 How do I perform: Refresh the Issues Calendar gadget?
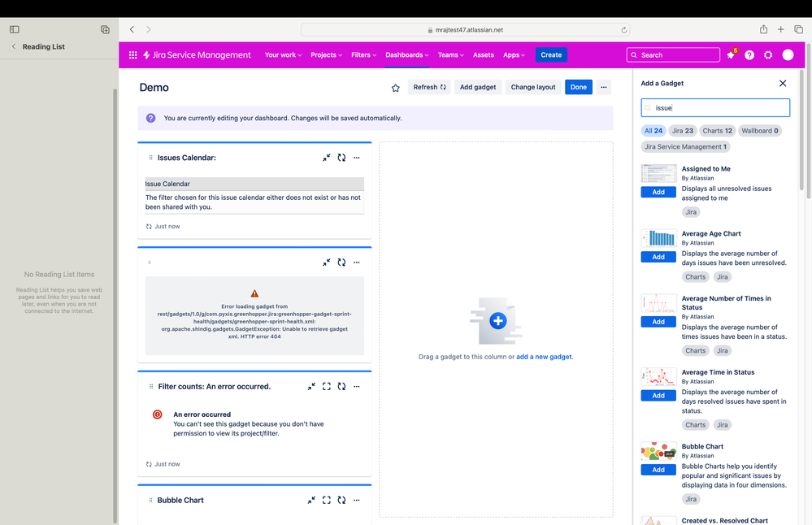pyautogui.click(x=341, y=157)
